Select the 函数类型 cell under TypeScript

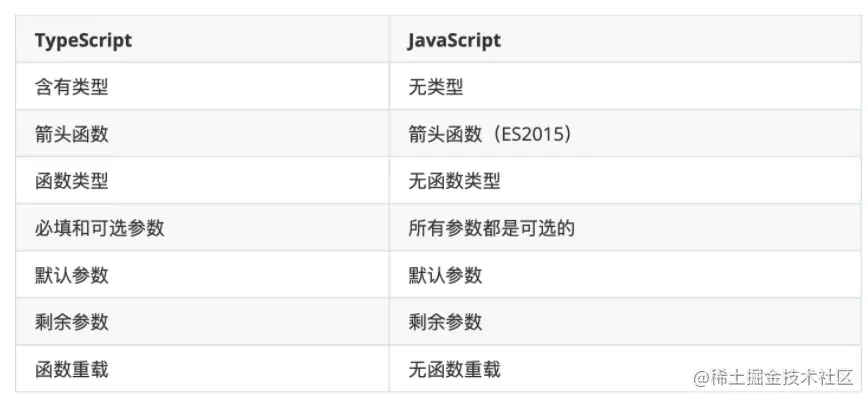(x=202, y=181)
